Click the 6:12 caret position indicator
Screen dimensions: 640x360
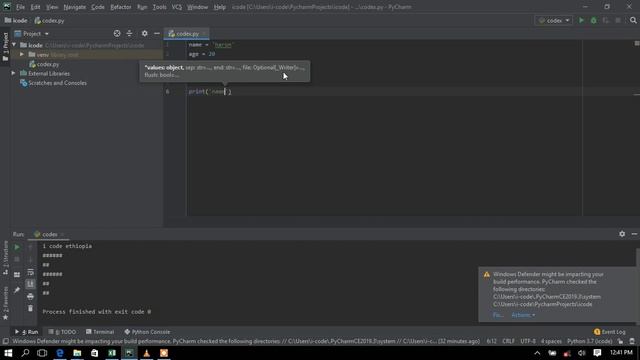(491, 341)
